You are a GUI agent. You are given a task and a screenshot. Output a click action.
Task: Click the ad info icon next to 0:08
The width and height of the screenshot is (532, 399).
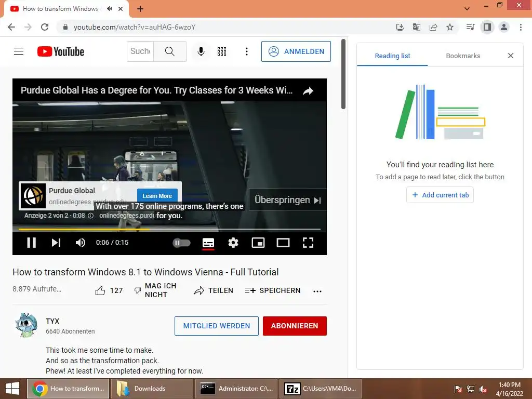(x=90, y=216)
